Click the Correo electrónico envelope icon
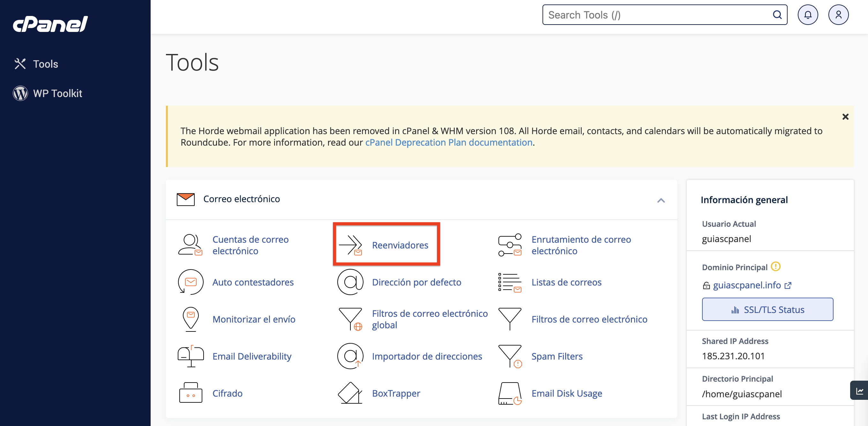Viewport: 868px width, 426px height. coord(185,199)
